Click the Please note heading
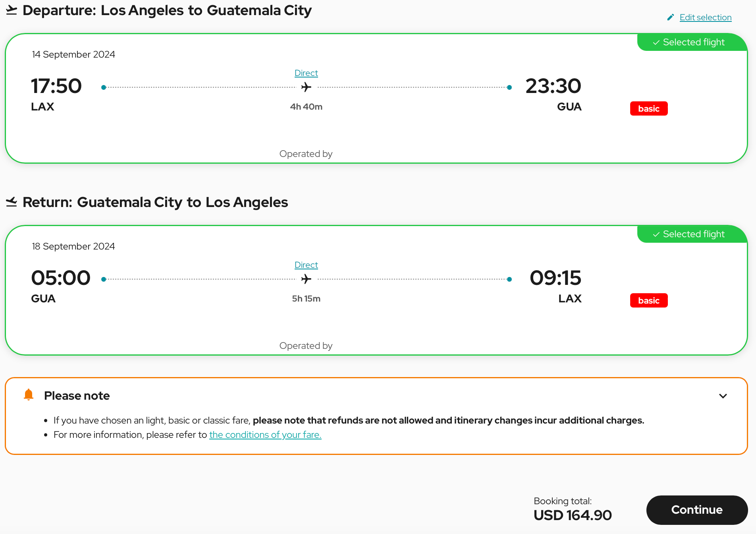 tap(77, 396)
